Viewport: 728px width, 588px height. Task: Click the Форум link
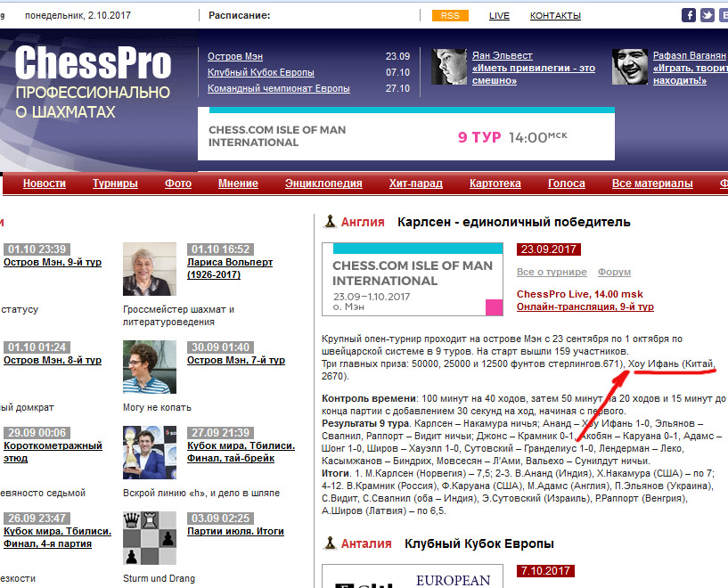click(x=614, y=272)
